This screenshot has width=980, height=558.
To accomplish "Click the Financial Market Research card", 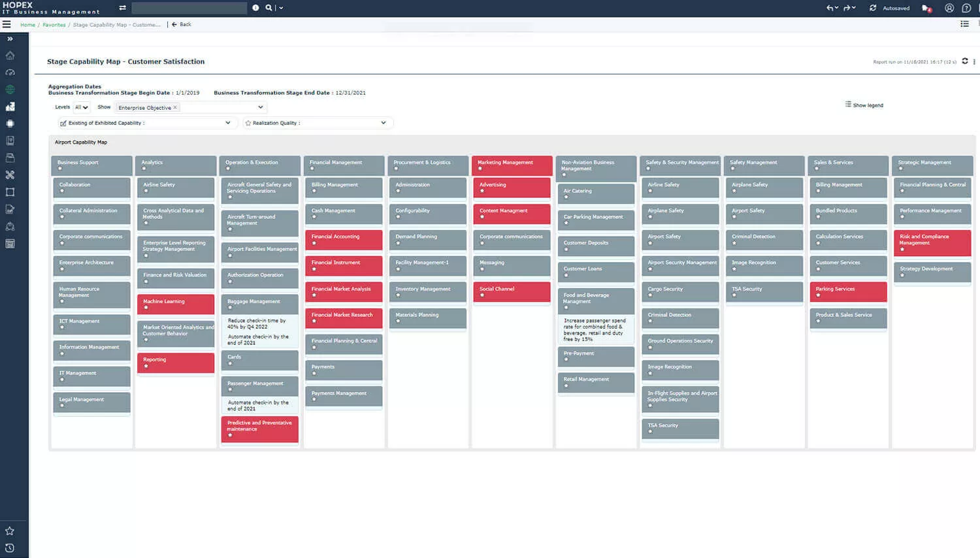I will 344,318.
